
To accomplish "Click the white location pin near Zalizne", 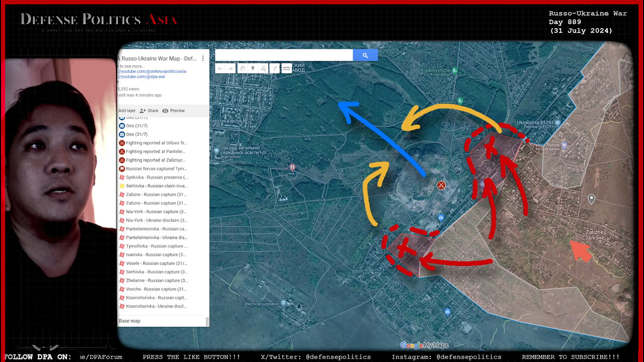I will click(x=592, y=199).
